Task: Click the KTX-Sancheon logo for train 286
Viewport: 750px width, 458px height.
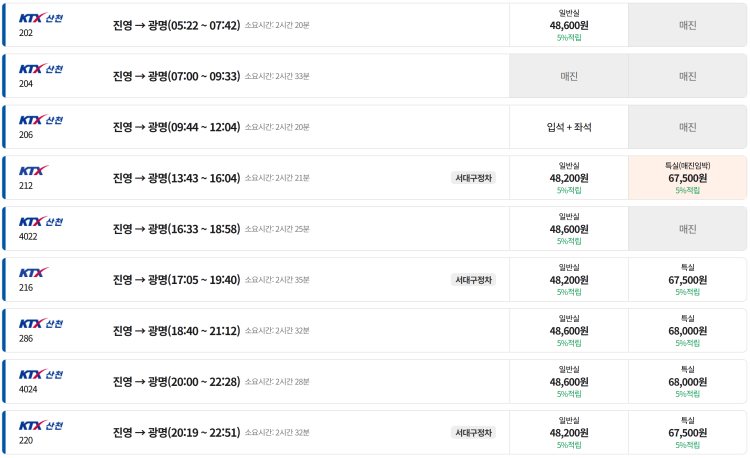Action: 41,323
